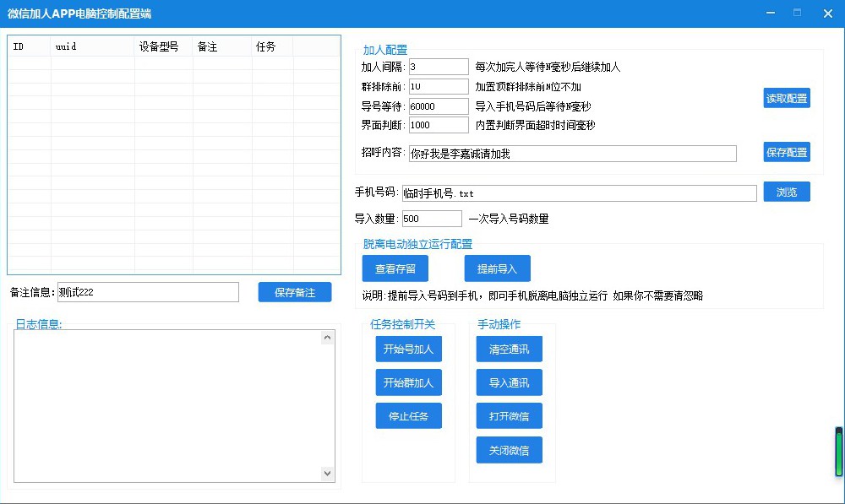Launch WeChat with 打开微信
The height and width of the screenshot is (504, 845).
[509, 416]
